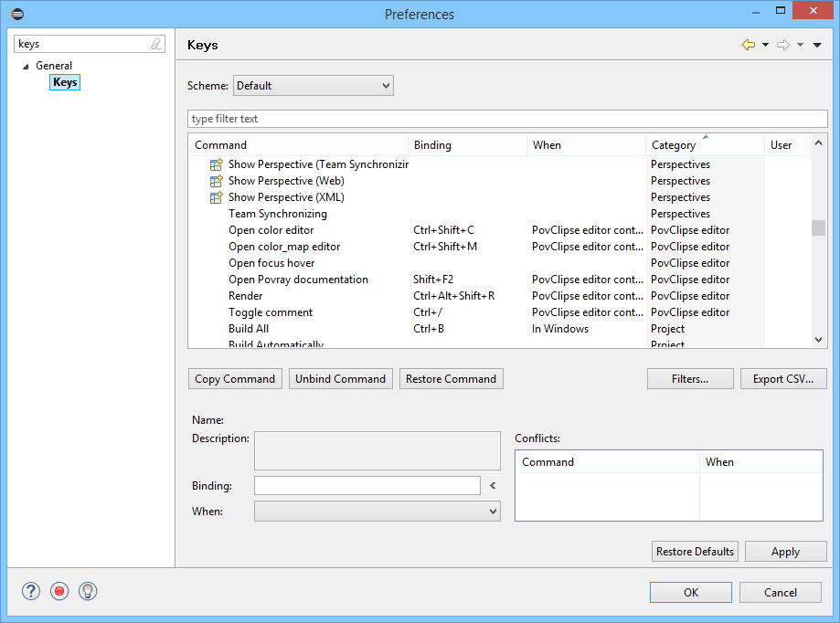This screenshot has height=623, width=840.
Task: Click the commands table scrollbar thumb
Action: pos(818,227)
